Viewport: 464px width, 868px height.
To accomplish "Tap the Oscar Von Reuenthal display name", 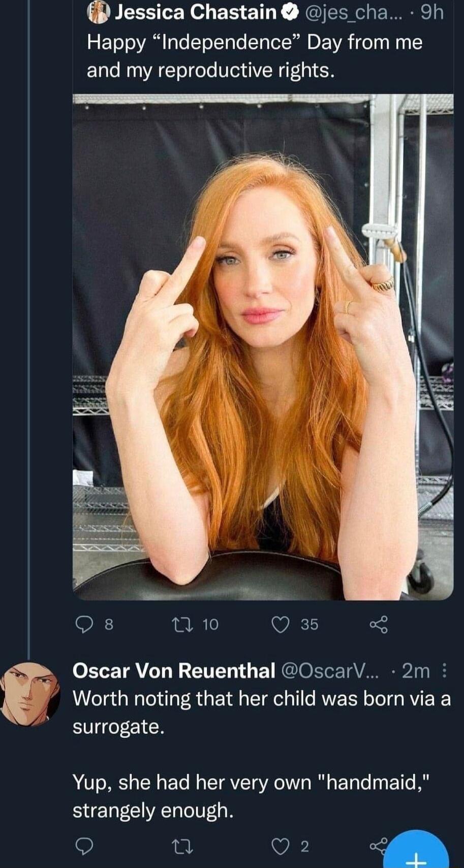I will coord(174,671).
